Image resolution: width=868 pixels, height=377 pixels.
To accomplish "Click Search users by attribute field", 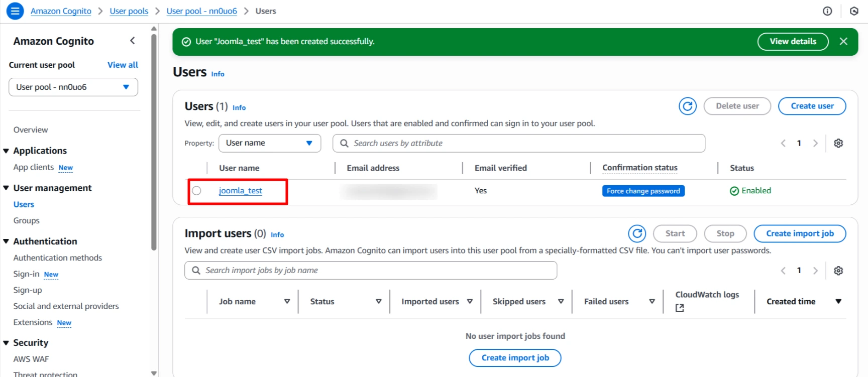I will click(x=519, y=143).
